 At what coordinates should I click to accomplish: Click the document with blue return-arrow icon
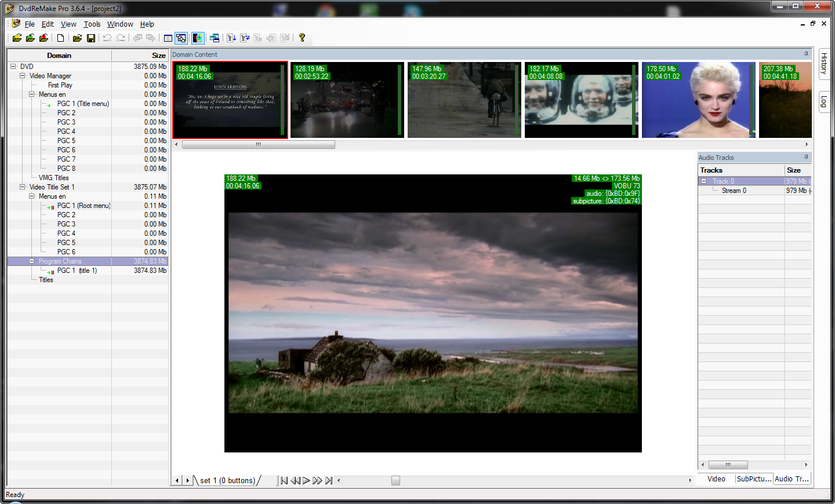click(245, 38)
